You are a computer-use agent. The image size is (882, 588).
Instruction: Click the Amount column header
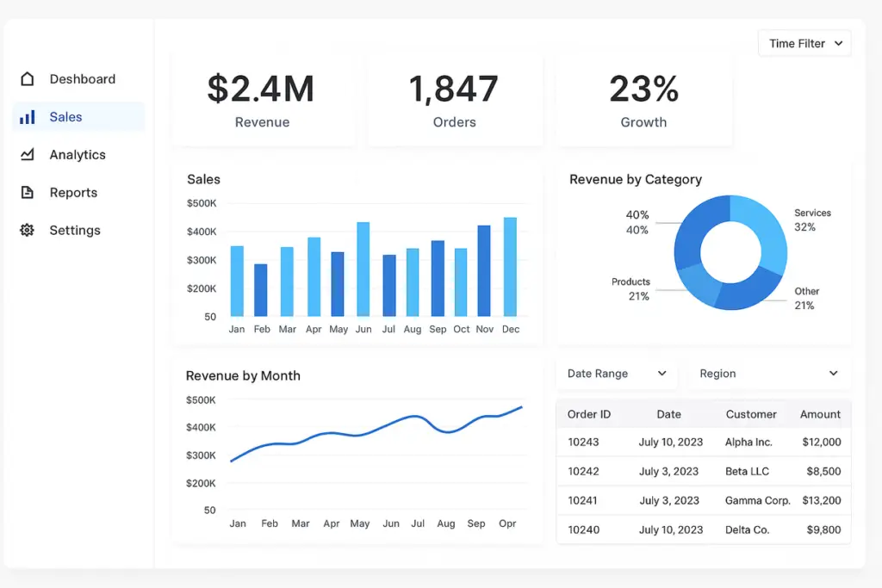pyautogui.click(x=819, y=414)
